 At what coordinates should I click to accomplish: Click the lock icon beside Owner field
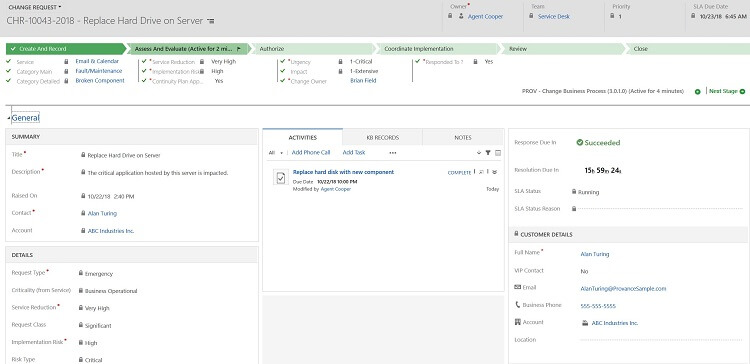(x=450, y=16)
